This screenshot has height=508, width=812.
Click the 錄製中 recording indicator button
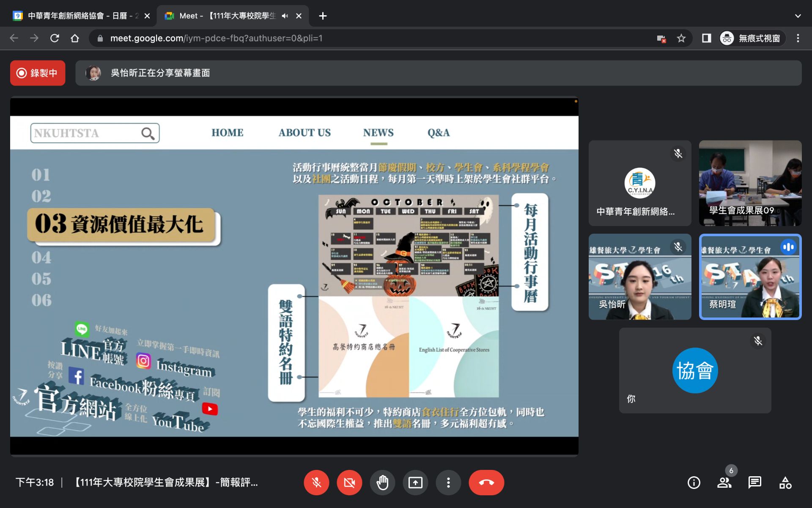(38, 73)
